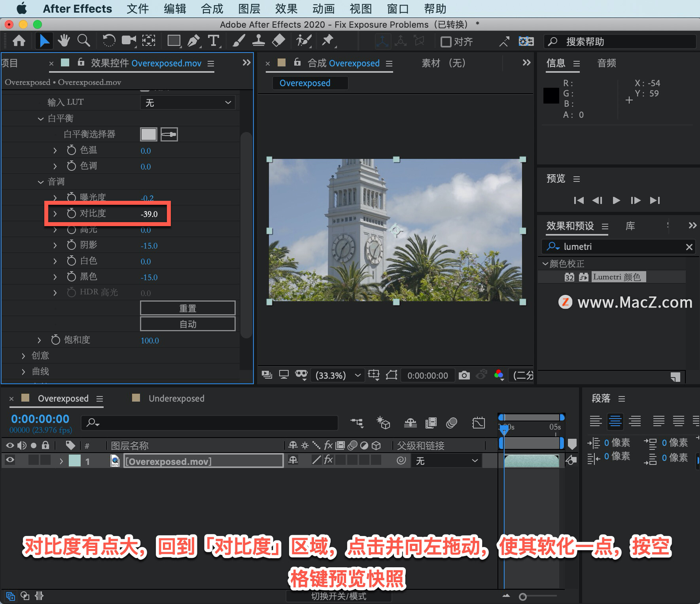Toggle the 黑色 stopwatch keyframe
This screenshot has height=604, width=700.
click(71, 277)
